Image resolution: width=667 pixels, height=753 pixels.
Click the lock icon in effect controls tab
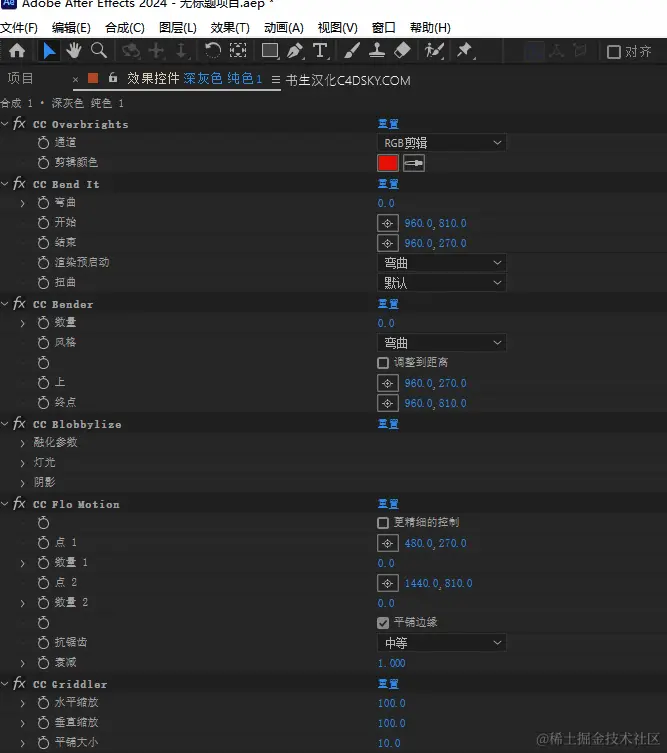113,77
